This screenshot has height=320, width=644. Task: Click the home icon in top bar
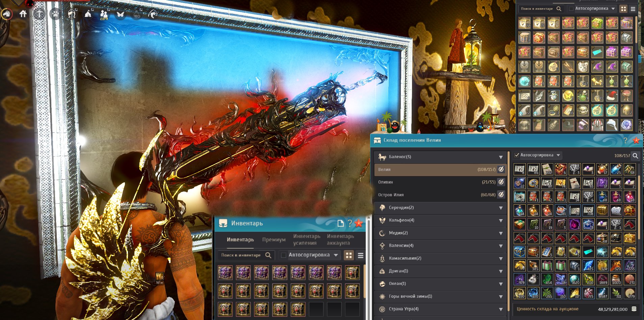[23, 14]
